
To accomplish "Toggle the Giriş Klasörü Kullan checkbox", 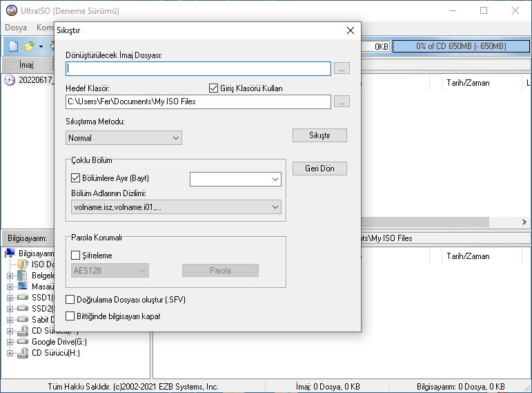I will click(x=213, y=88).
